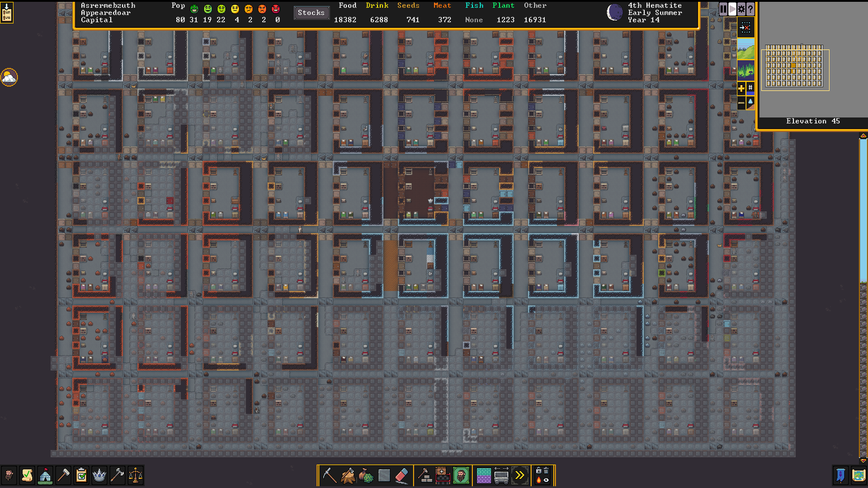Open the digging pickaxe tool
This screenshot has height=488, width=868.
(x=329, y=475)
